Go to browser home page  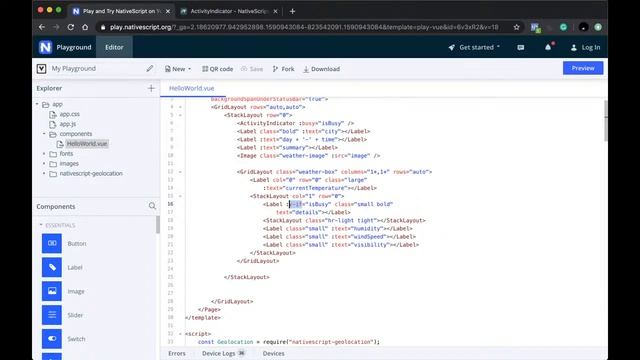pyautogui.click(x=85, y=27)
